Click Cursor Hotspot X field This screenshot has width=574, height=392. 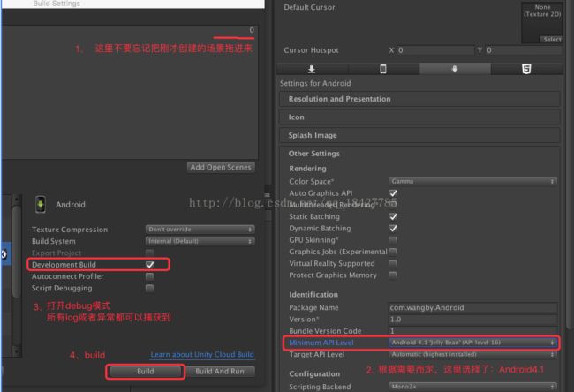pyautogui.click(x=435, y=50)
